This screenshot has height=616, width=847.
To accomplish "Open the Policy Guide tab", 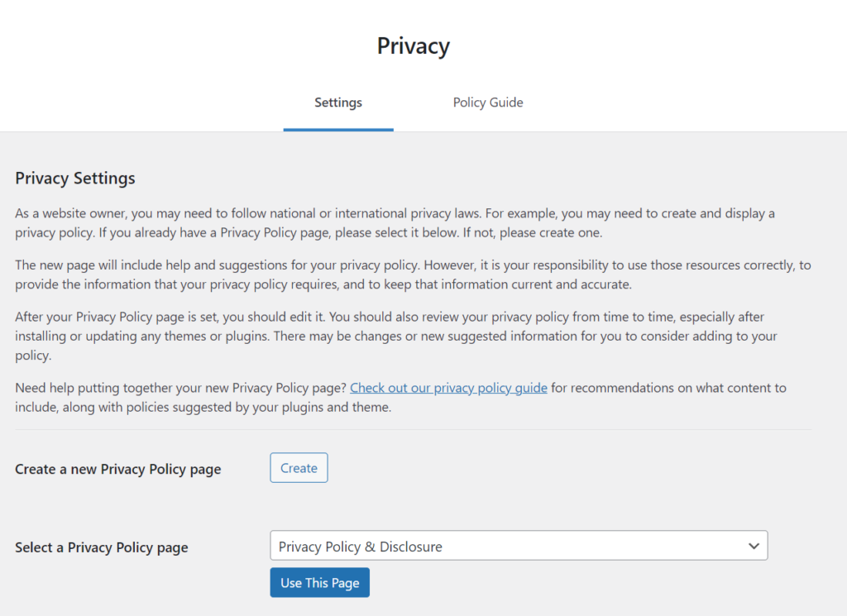I will (x=488, y=103).
